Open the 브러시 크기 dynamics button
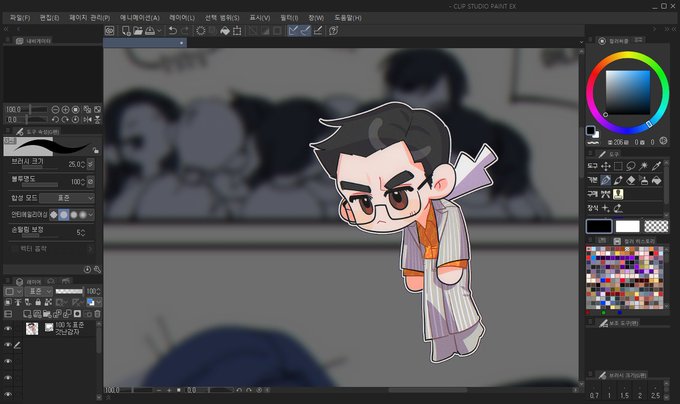The width and height of the screenshot is (680, 404). 90,164
